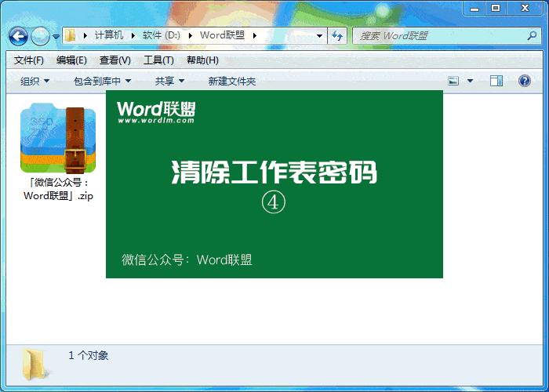Open the 查看(V) menu
This screenshot has width=549, height=392.
pyautogui.click(x=115, y=60)
